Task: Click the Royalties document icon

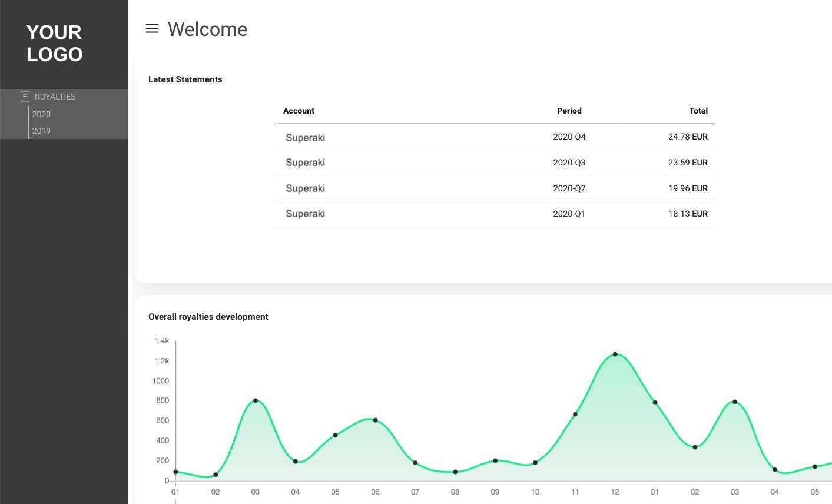Action: [25, 97]
